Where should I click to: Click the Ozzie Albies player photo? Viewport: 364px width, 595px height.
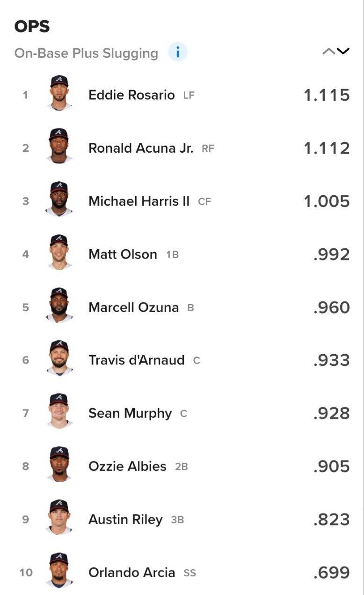(59, 464)
